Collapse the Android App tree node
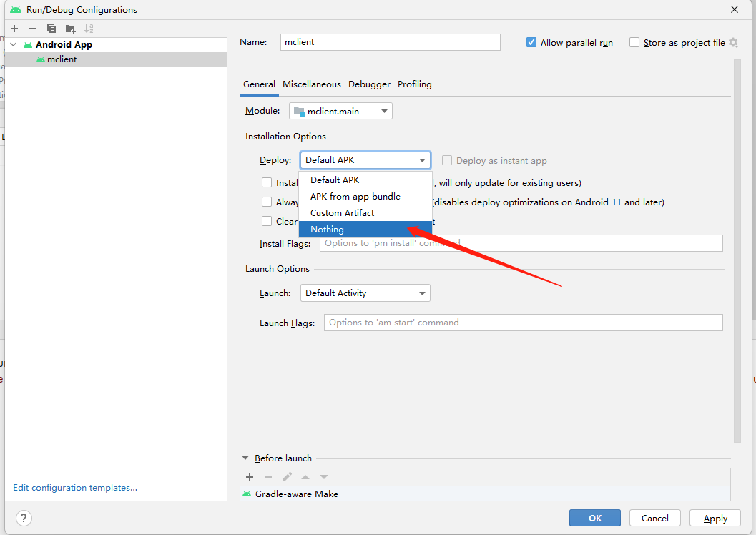 (14, 45)
